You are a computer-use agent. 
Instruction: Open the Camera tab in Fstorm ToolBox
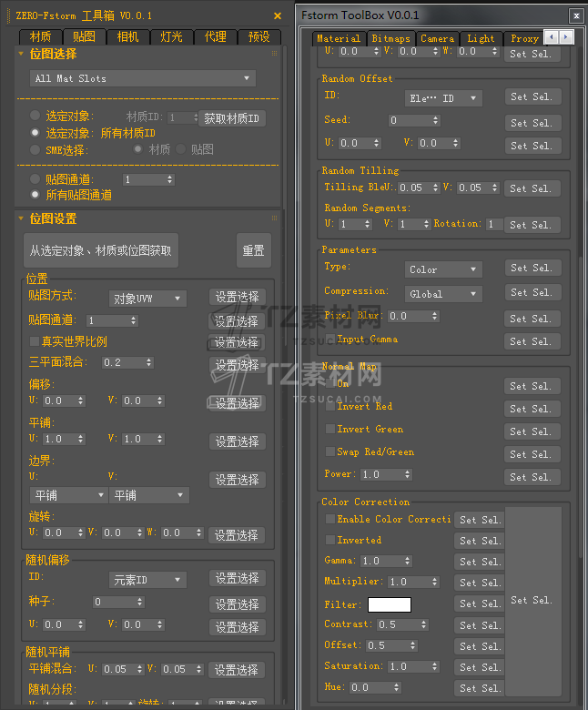pos(437,38)
